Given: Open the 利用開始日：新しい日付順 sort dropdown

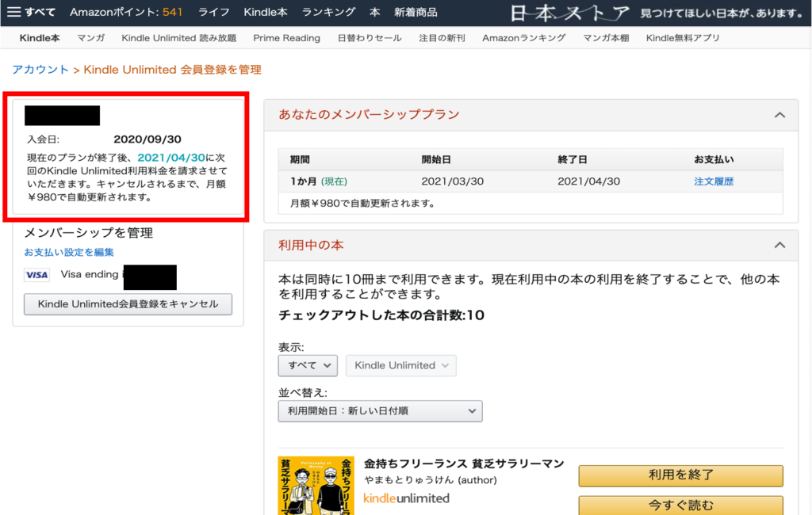Looking at the screenshot, I should (x=380, y=411).
